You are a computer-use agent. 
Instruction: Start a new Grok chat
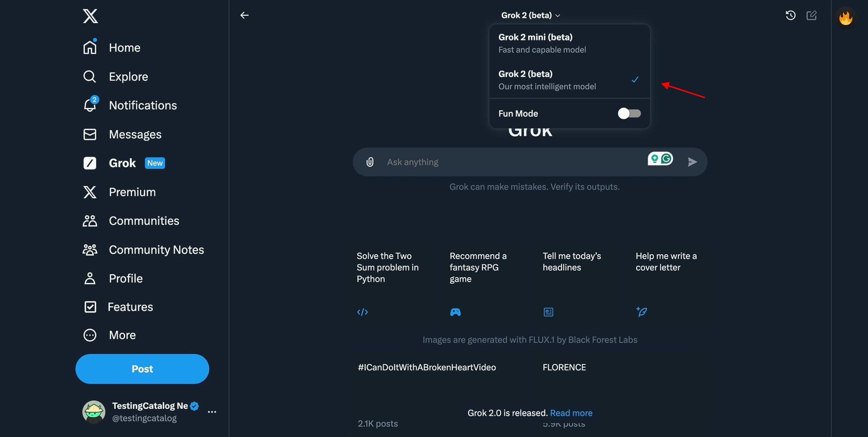pyautogui.click(x=811, y=16)
